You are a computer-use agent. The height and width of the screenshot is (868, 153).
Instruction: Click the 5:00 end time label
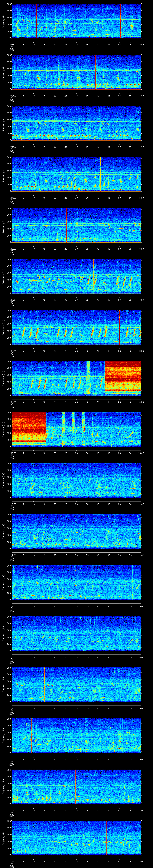(x=141, y=197)
